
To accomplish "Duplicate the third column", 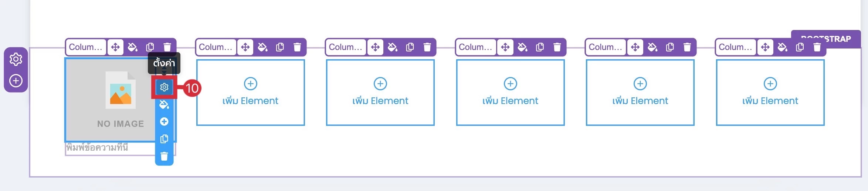I will tap(410, 47).
